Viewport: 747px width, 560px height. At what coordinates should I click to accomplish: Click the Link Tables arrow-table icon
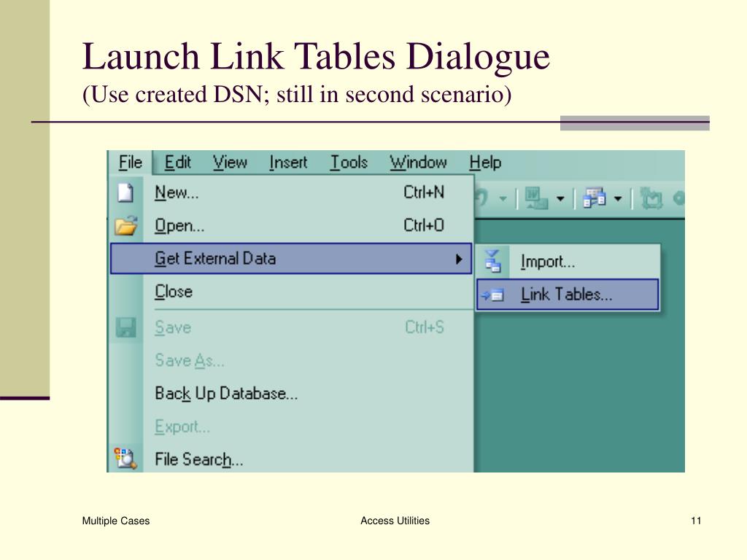pyautogui.click(x=492, y=296)
